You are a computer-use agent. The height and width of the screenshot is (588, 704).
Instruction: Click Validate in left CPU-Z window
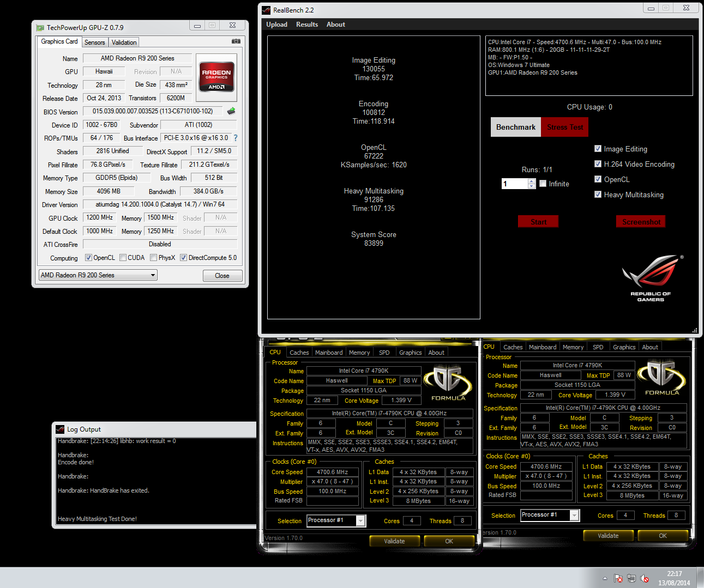(394, 541)
